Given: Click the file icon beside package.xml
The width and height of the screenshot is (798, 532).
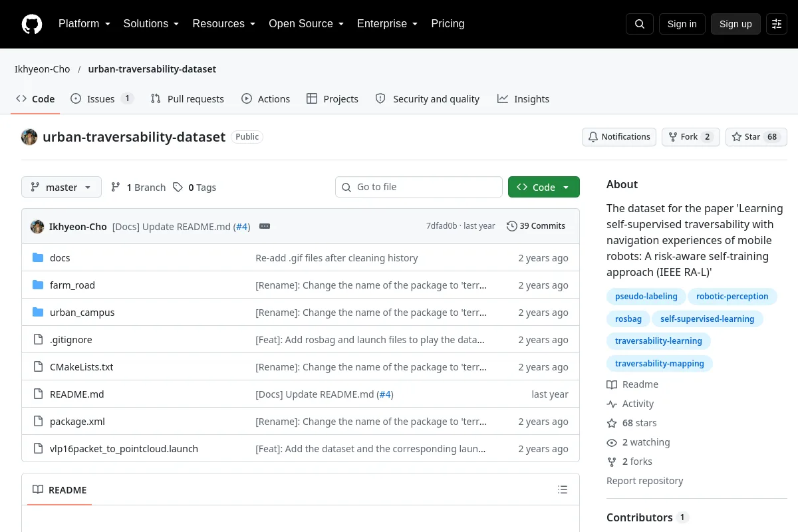Looking at the screenshot, I should pos(38,422).
